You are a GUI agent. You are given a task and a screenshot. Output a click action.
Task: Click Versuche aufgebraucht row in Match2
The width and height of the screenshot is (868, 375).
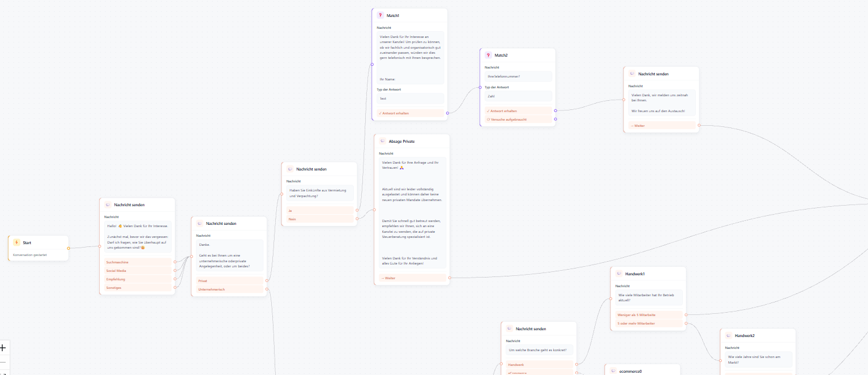click(x=518, y=120)
